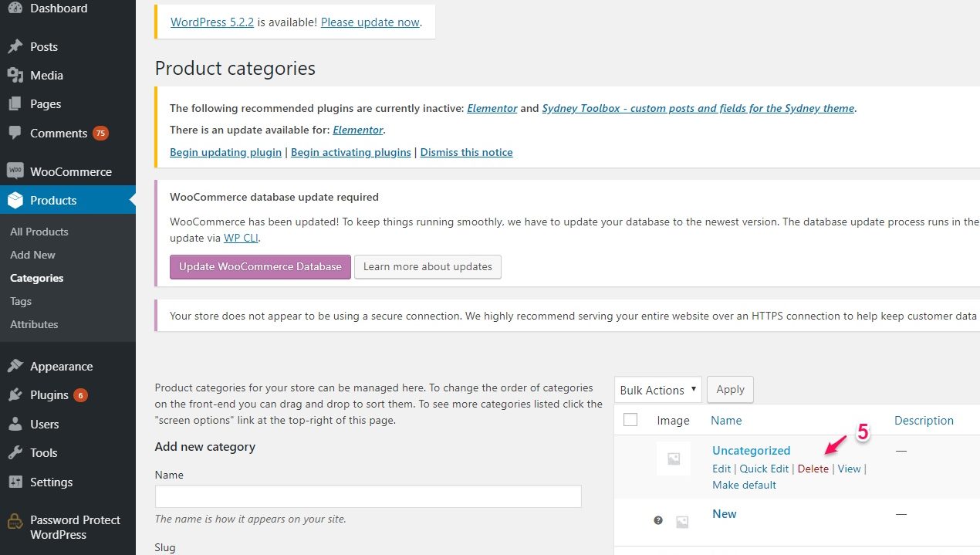
Task: Open the Sydney Toolbox plugin link
Action: pyautogui.click(x=698, y=108)
